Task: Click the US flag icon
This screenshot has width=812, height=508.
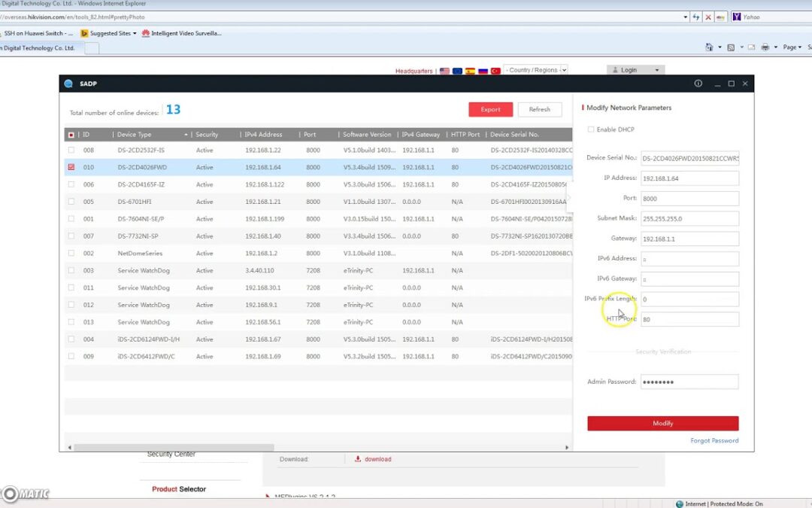Action: coord(444,71)
